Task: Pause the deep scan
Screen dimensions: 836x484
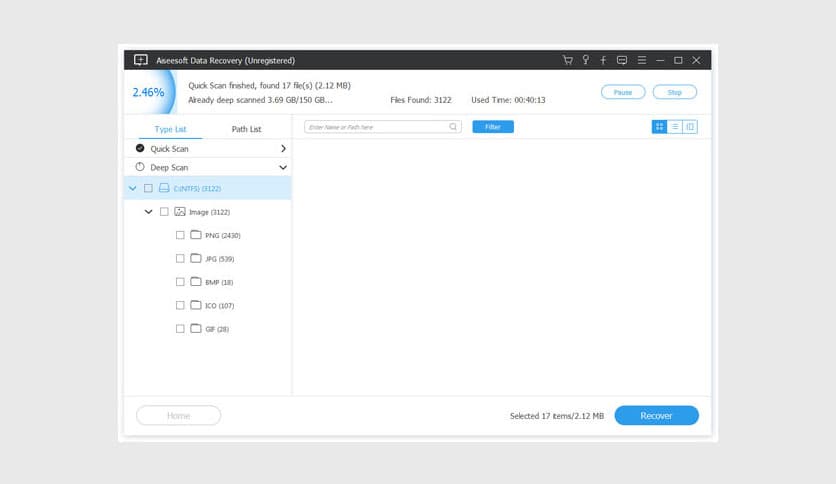Action: [623, 92]
